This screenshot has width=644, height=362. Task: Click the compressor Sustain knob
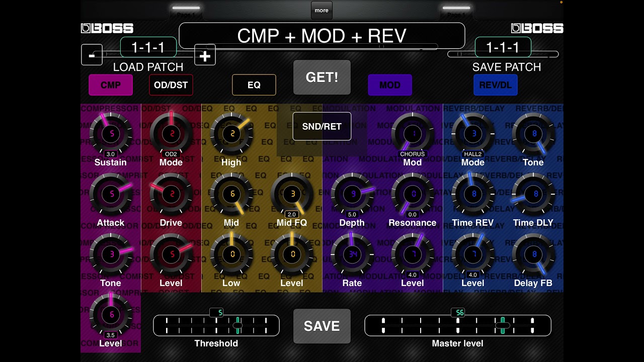coord(111,134)
